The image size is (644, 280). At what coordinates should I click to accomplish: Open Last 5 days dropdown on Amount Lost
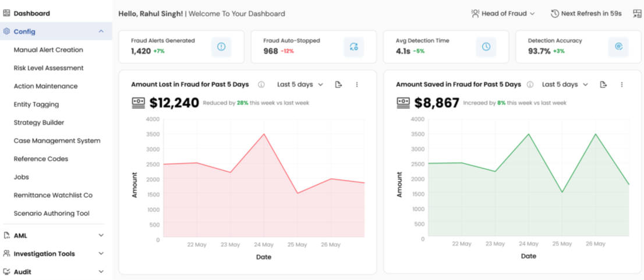click(x=300, y=84)
